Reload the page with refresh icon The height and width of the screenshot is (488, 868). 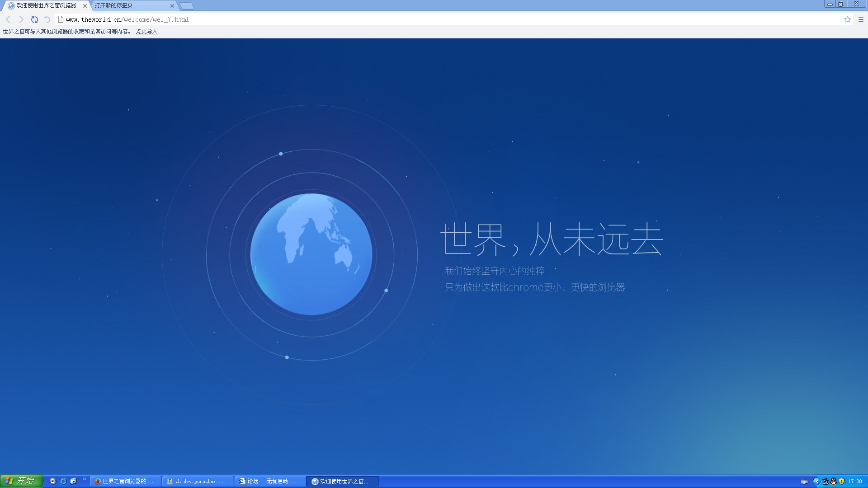click(x=34, y=19)
